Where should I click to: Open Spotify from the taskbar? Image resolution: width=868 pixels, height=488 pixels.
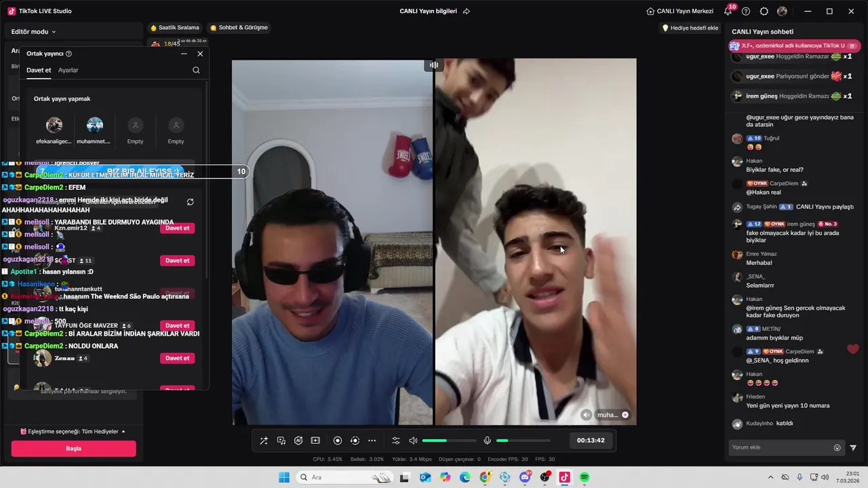coord(585,478)
